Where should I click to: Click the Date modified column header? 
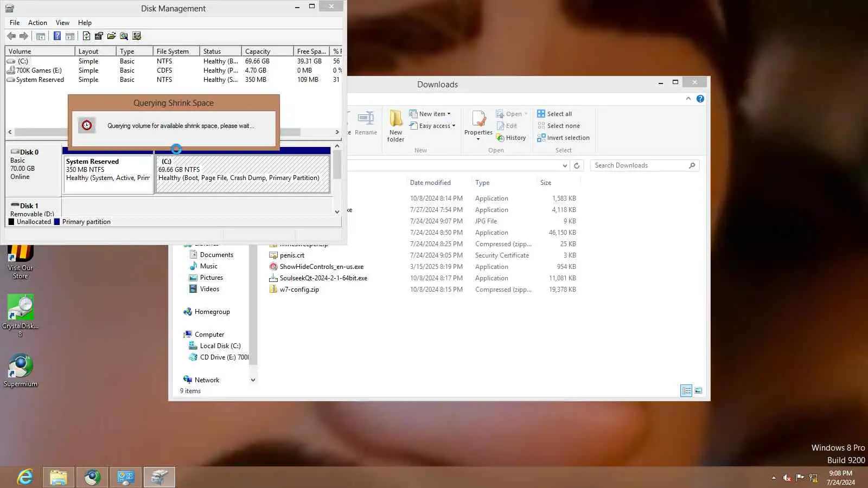click(430, 183)
